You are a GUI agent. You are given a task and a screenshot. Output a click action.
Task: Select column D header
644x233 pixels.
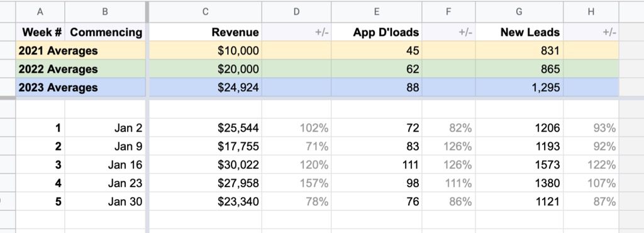pos(297,12)
